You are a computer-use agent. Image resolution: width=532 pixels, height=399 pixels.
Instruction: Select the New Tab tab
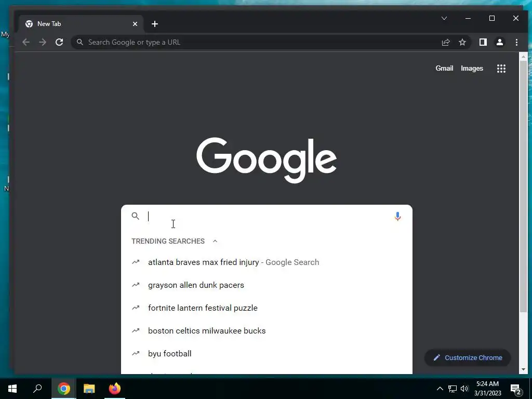tap(81, 24)
